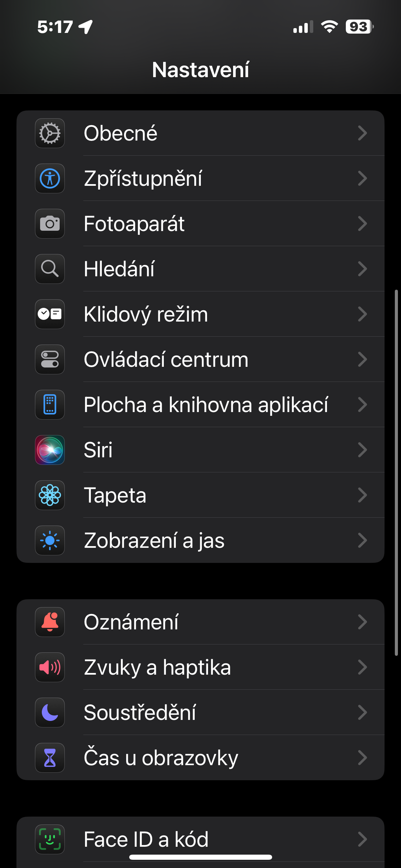The width and height of the screenshot is (401, 868).
Task: Open the Klidový režim menu item
Action: 146,314
